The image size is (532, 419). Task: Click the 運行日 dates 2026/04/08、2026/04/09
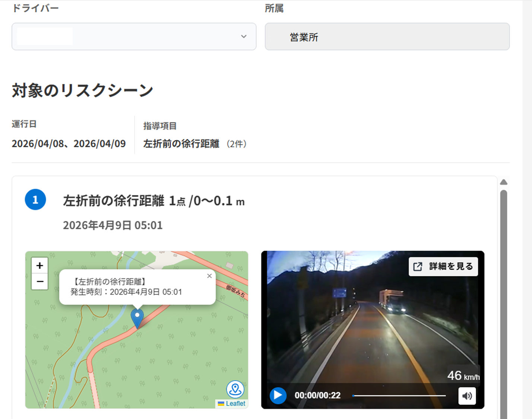click(69, 144)
